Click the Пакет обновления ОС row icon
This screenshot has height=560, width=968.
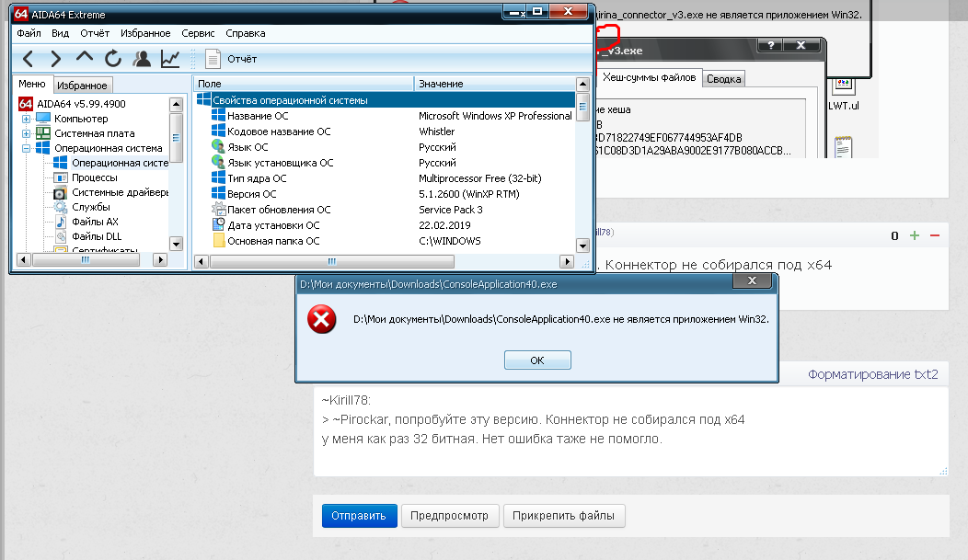pyautogui.click(x=219, y=210)
